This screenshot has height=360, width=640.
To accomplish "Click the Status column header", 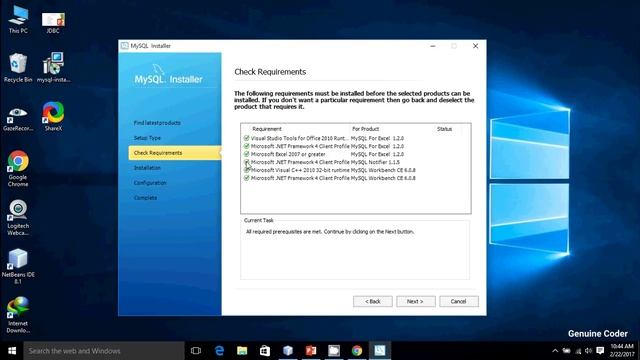I will pyautogui.click(x=444, y=129).
